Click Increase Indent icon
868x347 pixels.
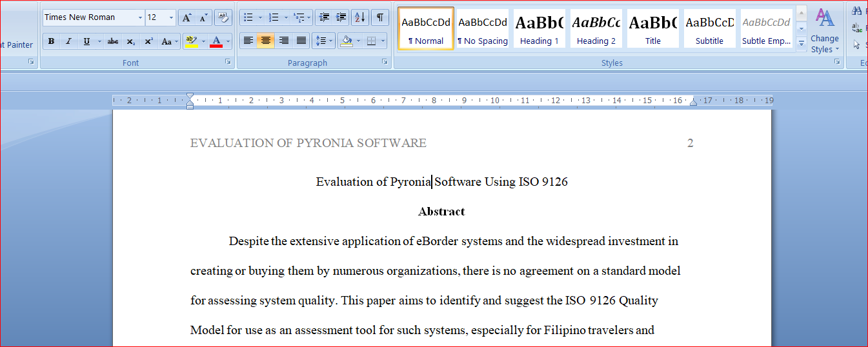coord(341,17)
